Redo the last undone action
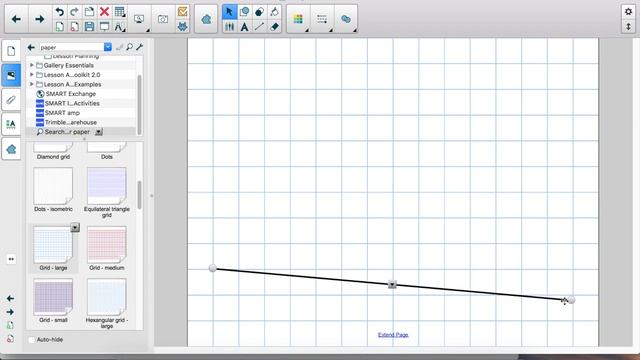 pyautogui.click(x=74, y=11)
